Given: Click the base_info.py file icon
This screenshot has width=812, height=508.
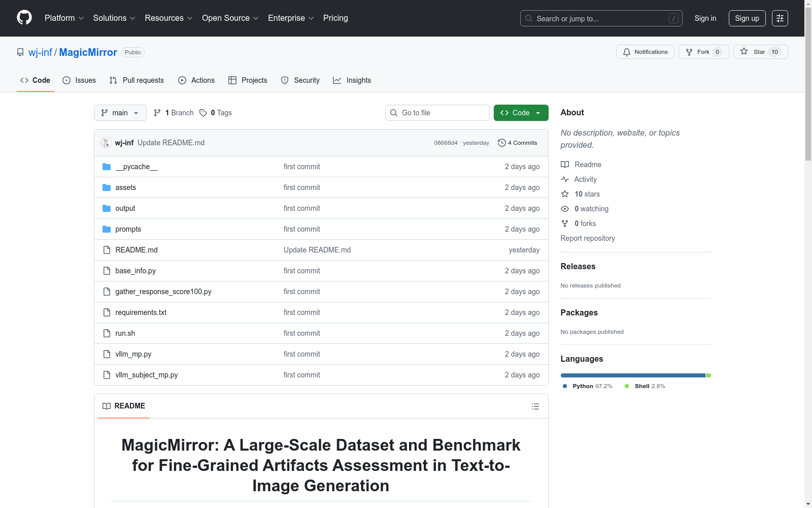Looking at the screenshot, I should (107, 271).
